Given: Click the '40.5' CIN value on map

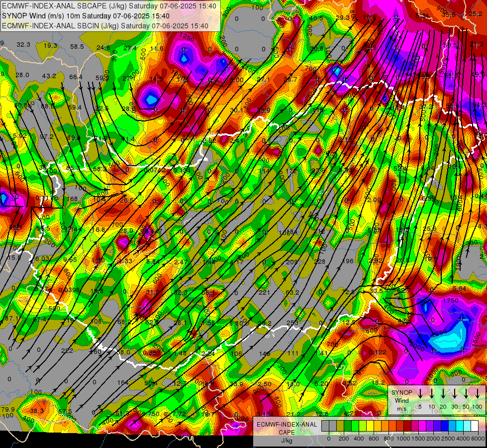Looking at the screenshot, I should pyautogui.click(x=316, y=18).
